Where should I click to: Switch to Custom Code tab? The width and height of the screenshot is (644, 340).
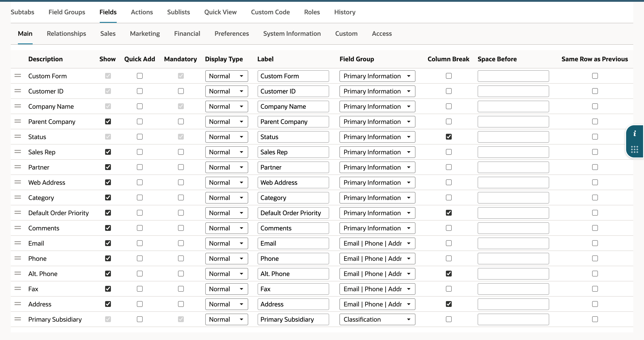(270, 12)
